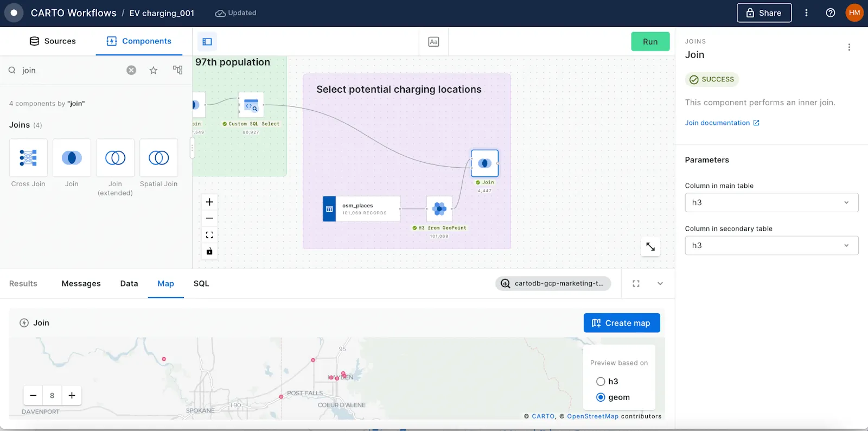The image size is (868, 431).
Task: Toggle the left sidebar panel icon
Action: tap(207, 42)
